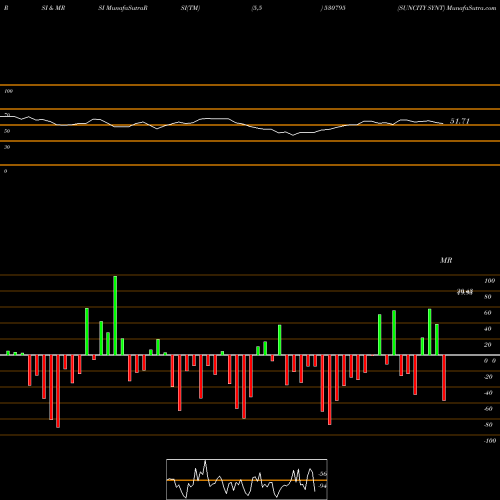Click the 0 level label on RSI axis
Viewport: 500px width, 500px height.
[5, 171]
